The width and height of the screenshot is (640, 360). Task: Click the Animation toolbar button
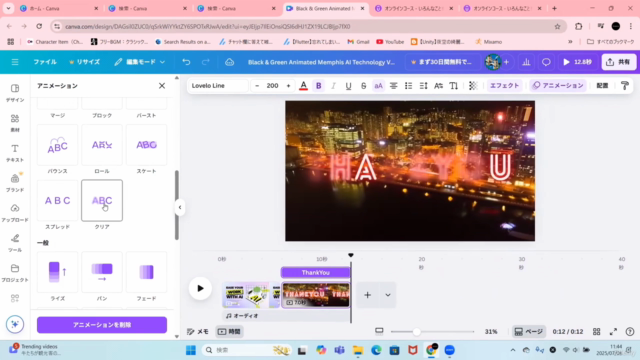click(558, 86)
